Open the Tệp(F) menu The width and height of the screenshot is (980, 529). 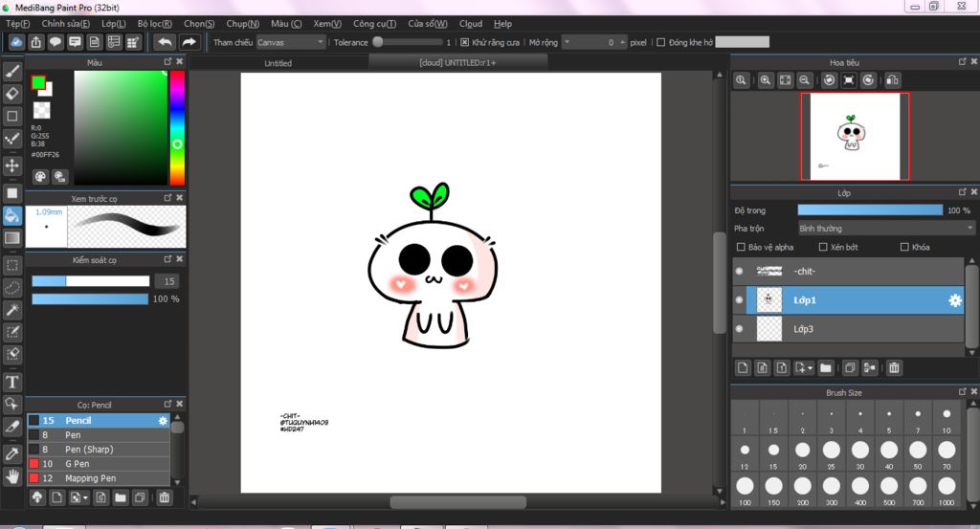point(17,24)
